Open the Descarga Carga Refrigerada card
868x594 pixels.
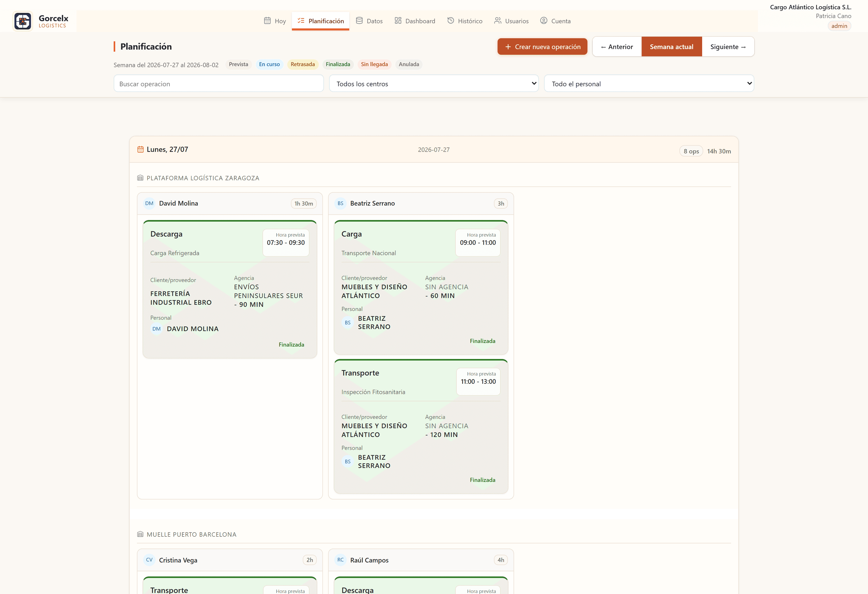pos(230,289)
